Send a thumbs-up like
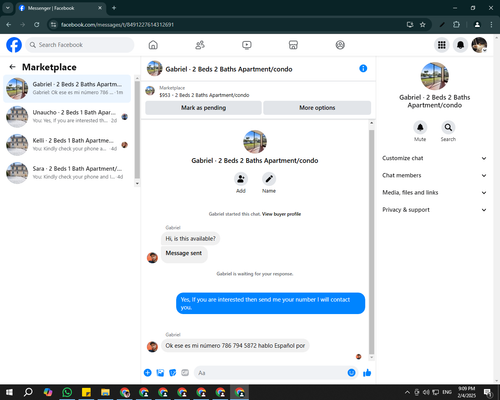 pos(367,373)
